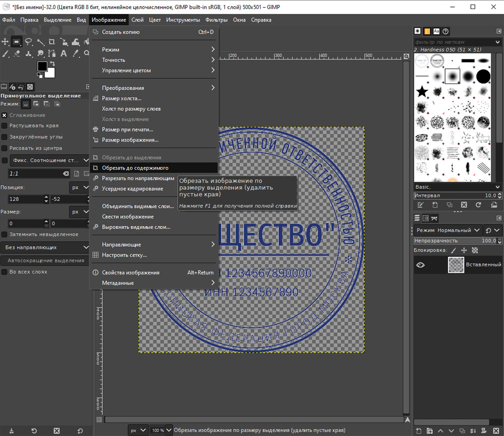Select the Text tool
Image resolution: width=504 pixels, height=436 pixels.
pyautogui.click(x=64, y=53)
